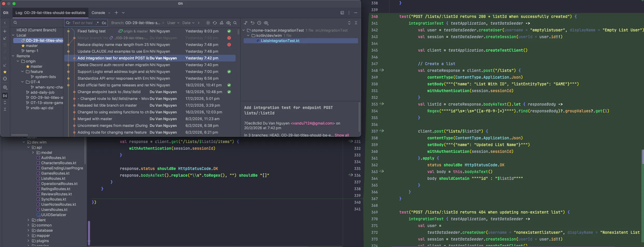This screenshot has height=247, width=644.
Task: Toggle group-by-directory folder button in branches sidebar
Action: [5, 96]
